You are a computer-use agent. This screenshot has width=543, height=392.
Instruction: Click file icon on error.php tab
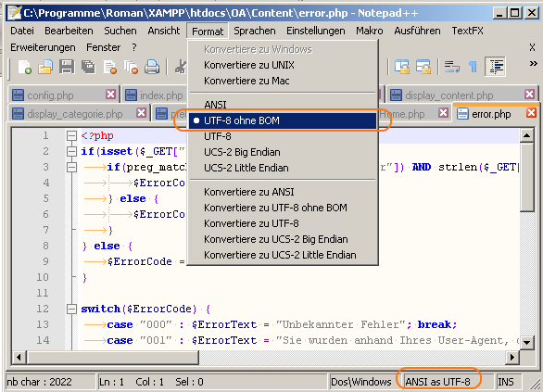click(462, 114)
